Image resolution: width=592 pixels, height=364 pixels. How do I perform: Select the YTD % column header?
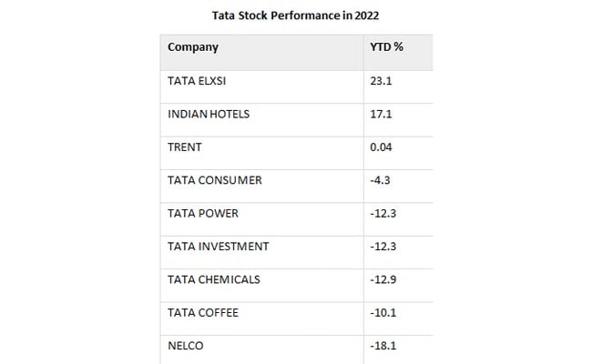(x=385, y=45)
